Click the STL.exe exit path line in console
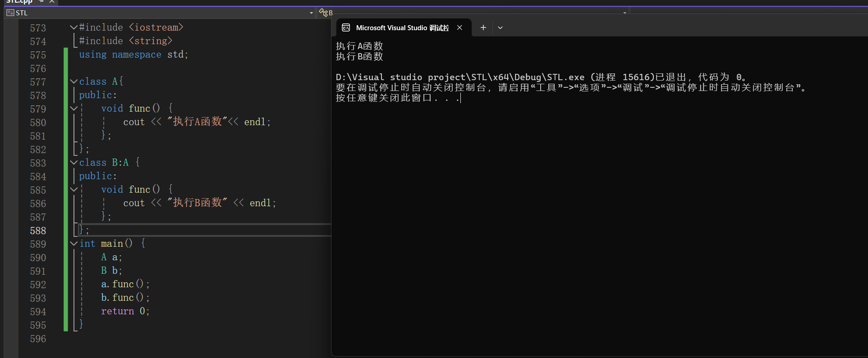Screen dimensions: 868x358 pyautogui.click(x=542, y=77)
